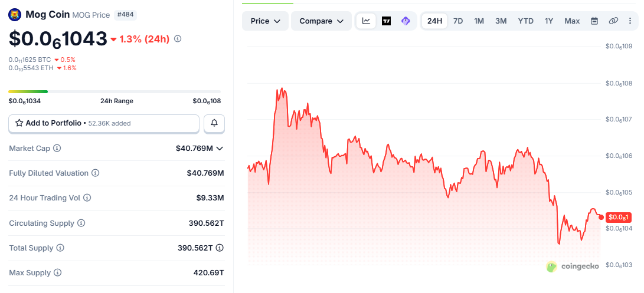Open the three-dot chart options menu
The image size is (644, 293).
630,21
